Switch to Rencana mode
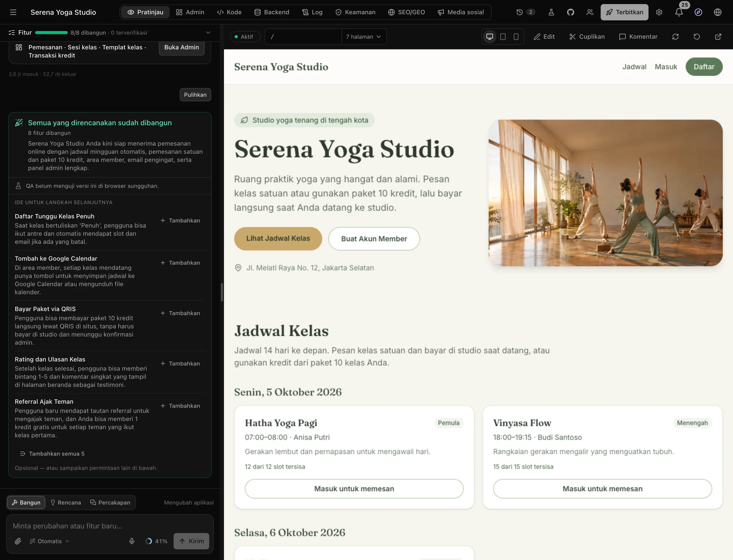 point(66,502)
